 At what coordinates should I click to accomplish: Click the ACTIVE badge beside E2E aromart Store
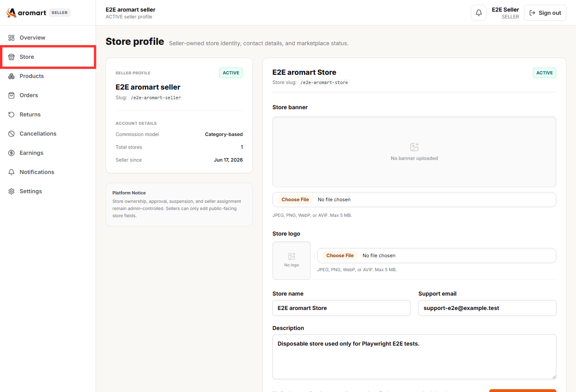(544, 73)
